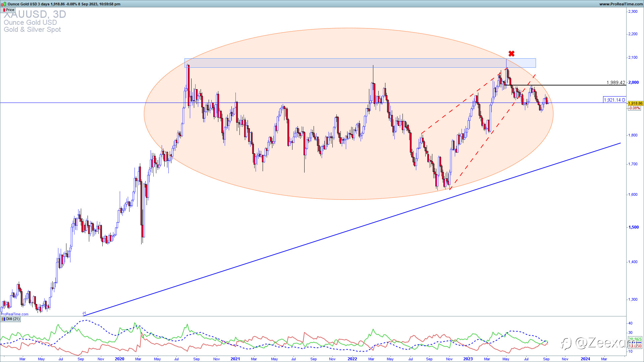Viewport: 644px width, 362px height.
Task: Click the red Price color swatch
Action: 4,10
